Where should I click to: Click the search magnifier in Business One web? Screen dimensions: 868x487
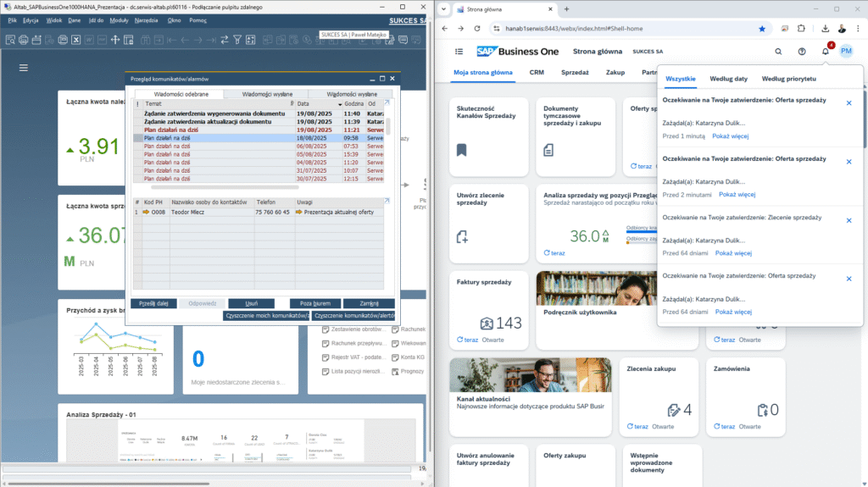[x=778, y=52]
